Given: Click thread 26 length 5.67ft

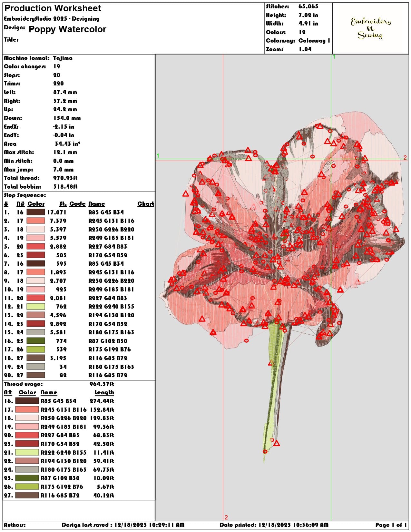Looking at the screenshot, I should (105, 487).
